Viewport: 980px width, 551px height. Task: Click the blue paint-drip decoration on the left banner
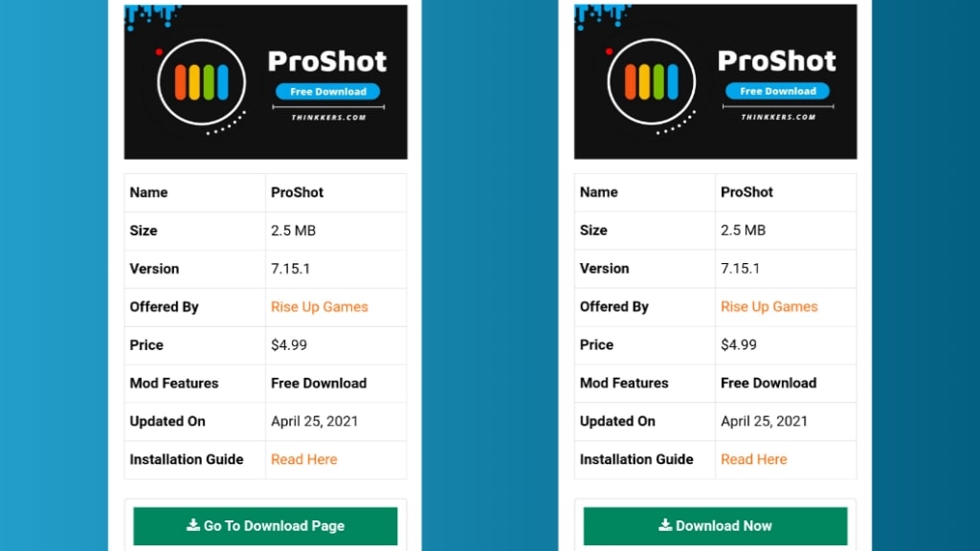pos(150,16)
